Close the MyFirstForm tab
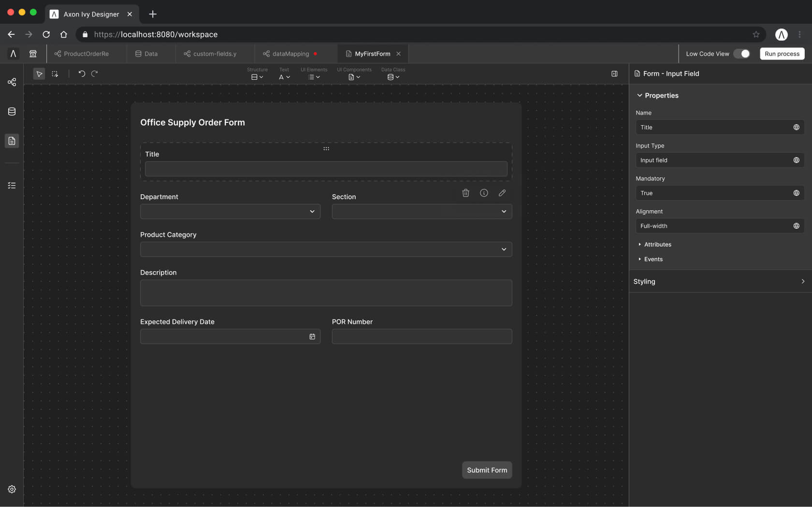Viewport: 812px width, 507px height. click(398, 54)
